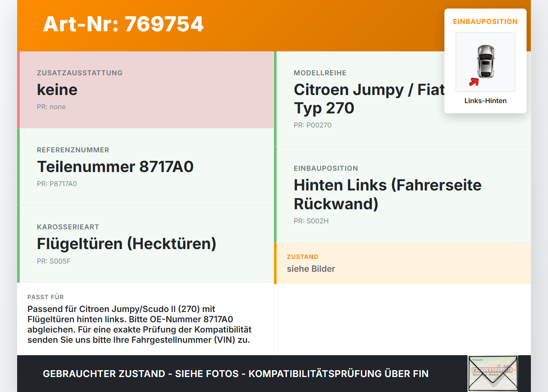The height and width of the screenshot is (392, 548).
Task: Click the value 'keine'
Action: point(57,89)
